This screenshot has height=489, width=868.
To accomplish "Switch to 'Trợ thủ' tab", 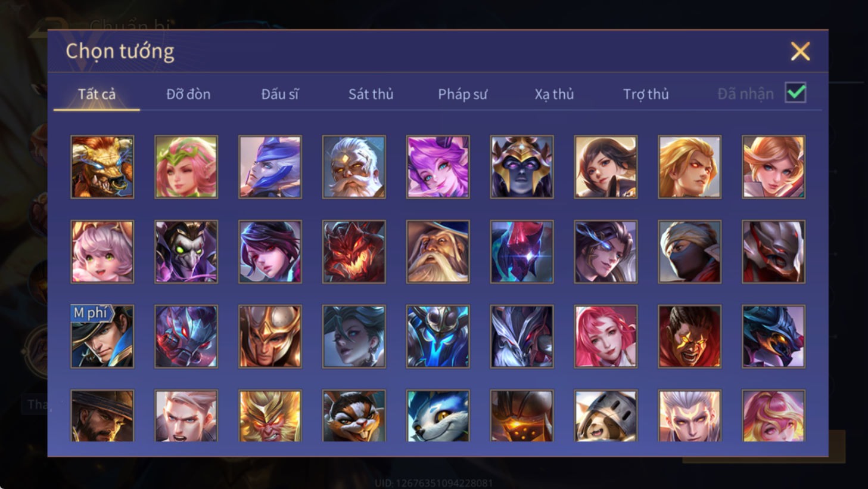I will coord(646,94).
